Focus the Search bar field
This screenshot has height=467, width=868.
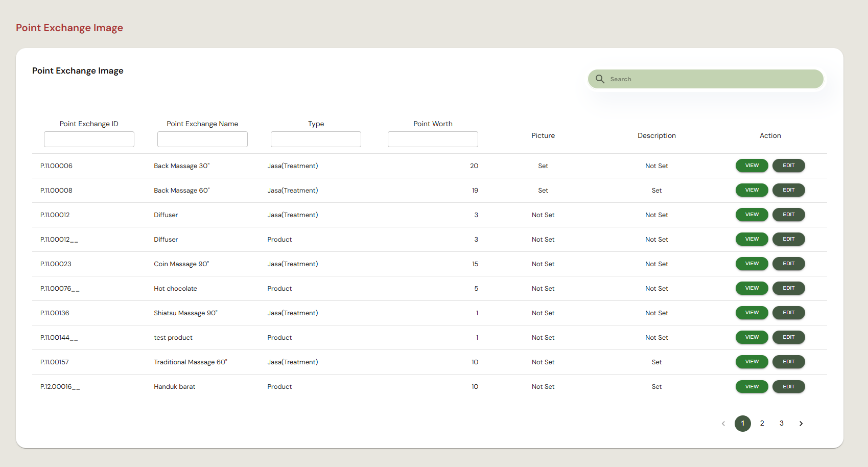click(x=706, y=79)
